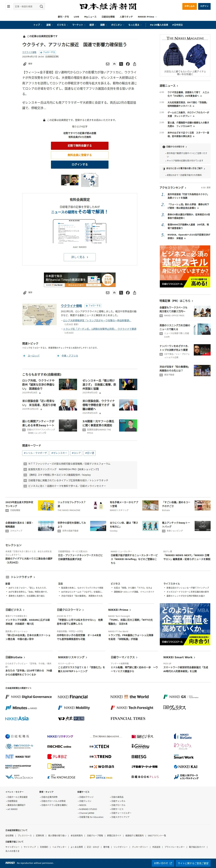Toggle follow for ウクライナ侵略 under the headline
Viewport: 216px width, 868px height.
(47, 52)
